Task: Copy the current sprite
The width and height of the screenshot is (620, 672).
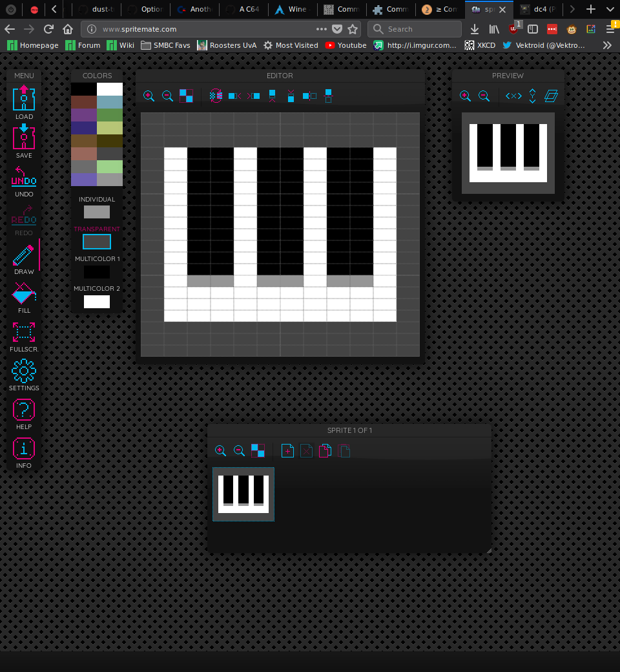Action: point(325,450)
